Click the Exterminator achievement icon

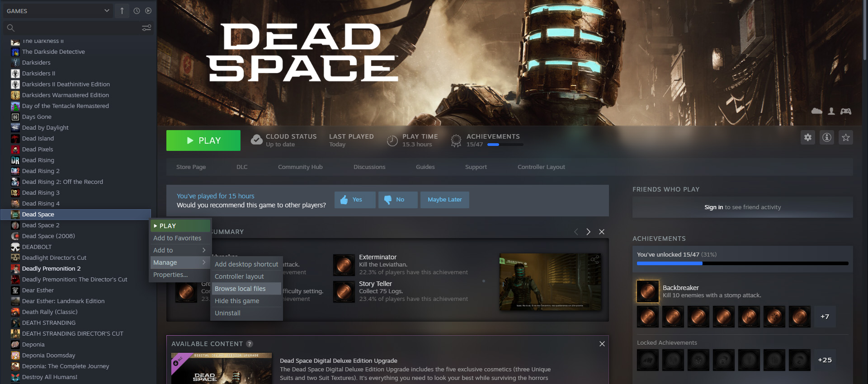[x=344, y=265]
